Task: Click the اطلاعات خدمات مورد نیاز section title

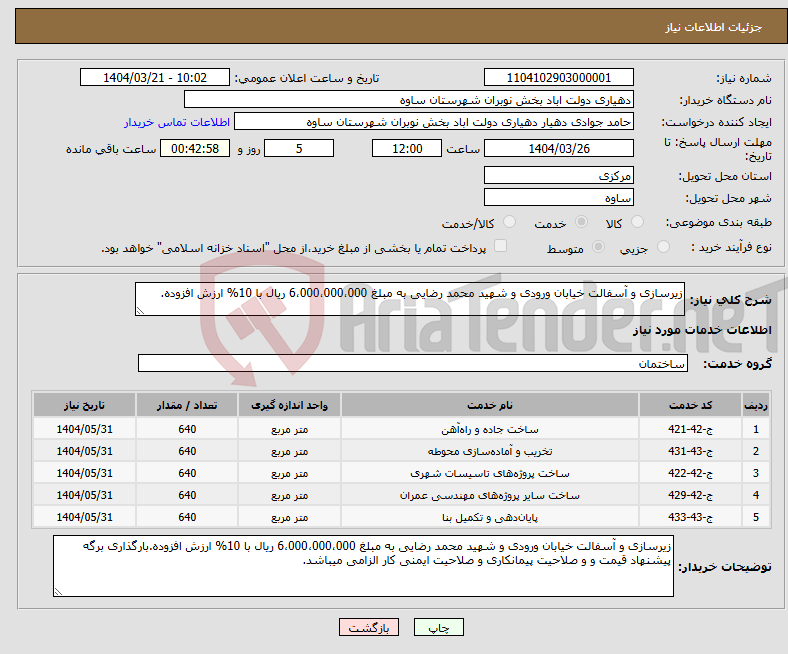Action: [x=702, y=330]
